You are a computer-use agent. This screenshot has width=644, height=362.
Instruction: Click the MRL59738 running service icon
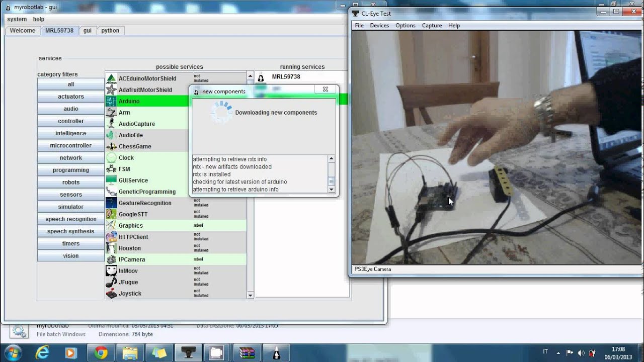(x=261, y=77)
